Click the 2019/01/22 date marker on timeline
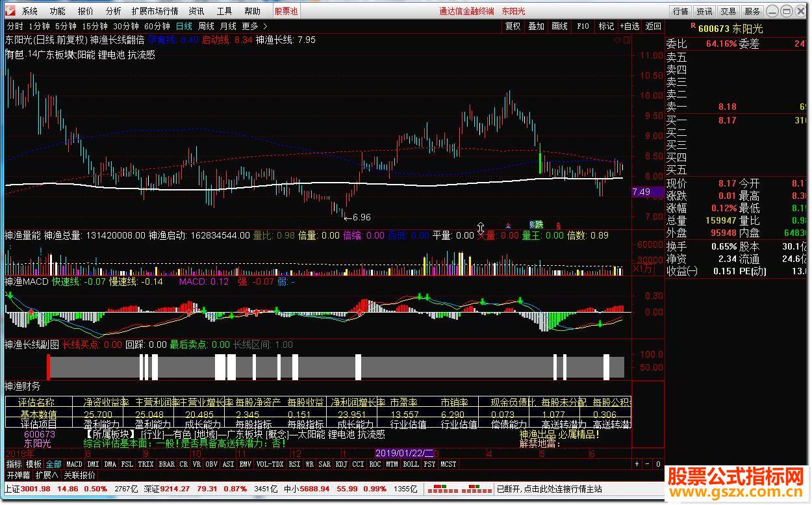Image resolution: width=812 pixels, height=505 pixels. point(405,453)
